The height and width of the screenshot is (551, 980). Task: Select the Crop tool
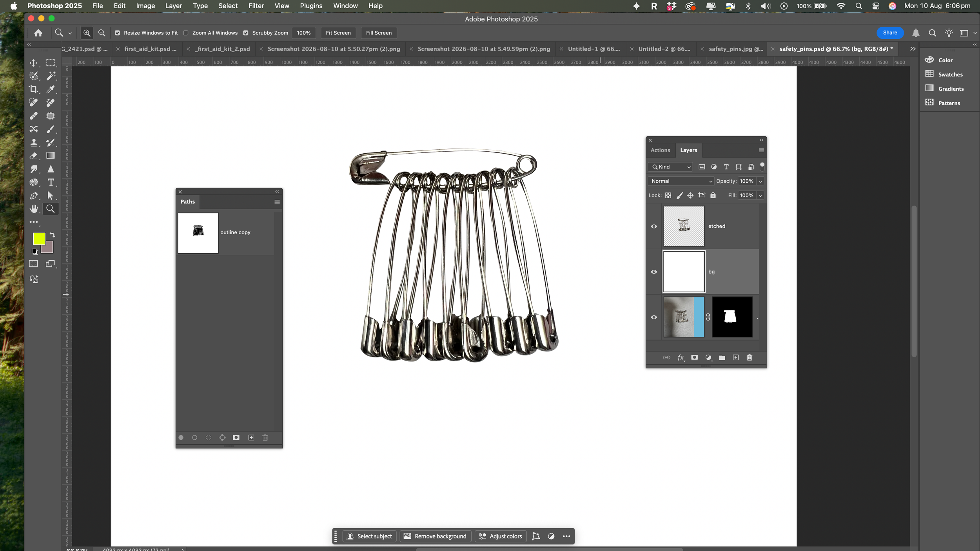pyautogui.click(x=34, y=89)
